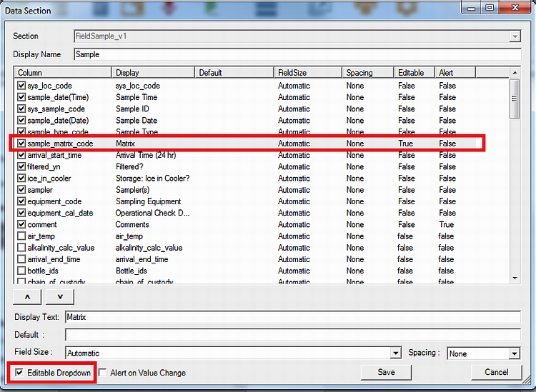Uncheck the sample_matrix_code column checkbox
The image size is (536, 392).
[x=21, y=144]
